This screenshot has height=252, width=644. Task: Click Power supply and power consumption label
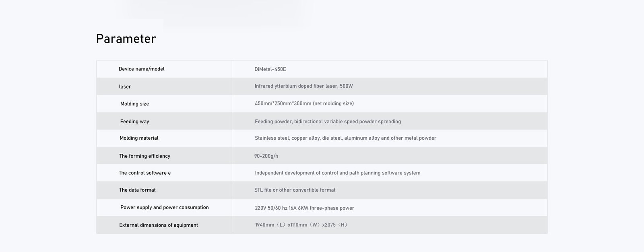[x=164, y=208]
